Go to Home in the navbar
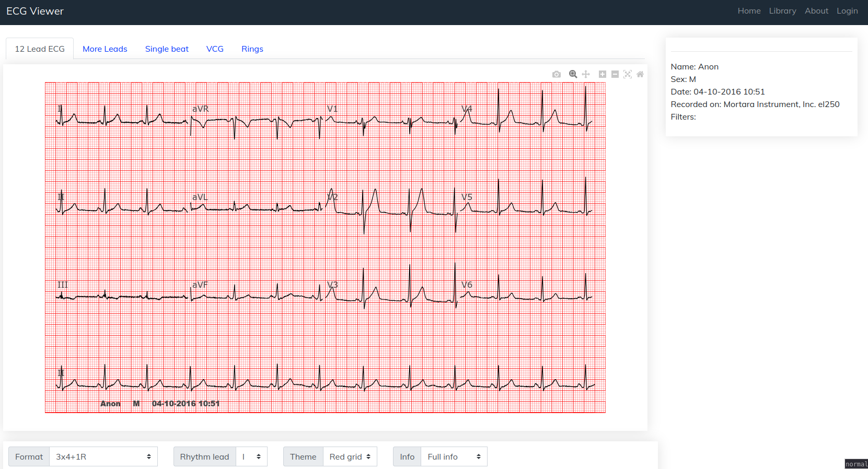 point(749,11)
